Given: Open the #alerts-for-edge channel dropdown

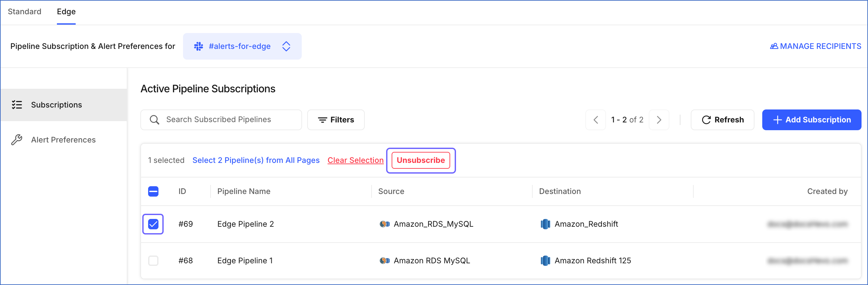Looking at the screenshot, I should (286, 46).
